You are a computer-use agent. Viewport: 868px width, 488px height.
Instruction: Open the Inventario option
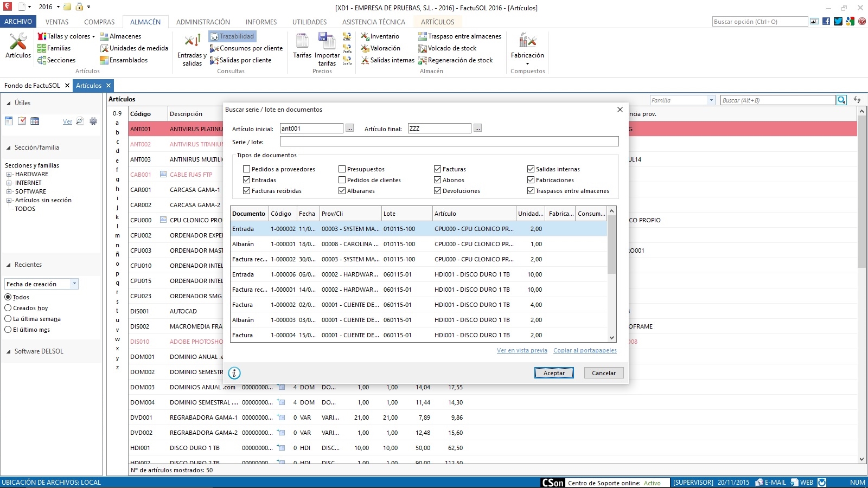coord(380,36)
